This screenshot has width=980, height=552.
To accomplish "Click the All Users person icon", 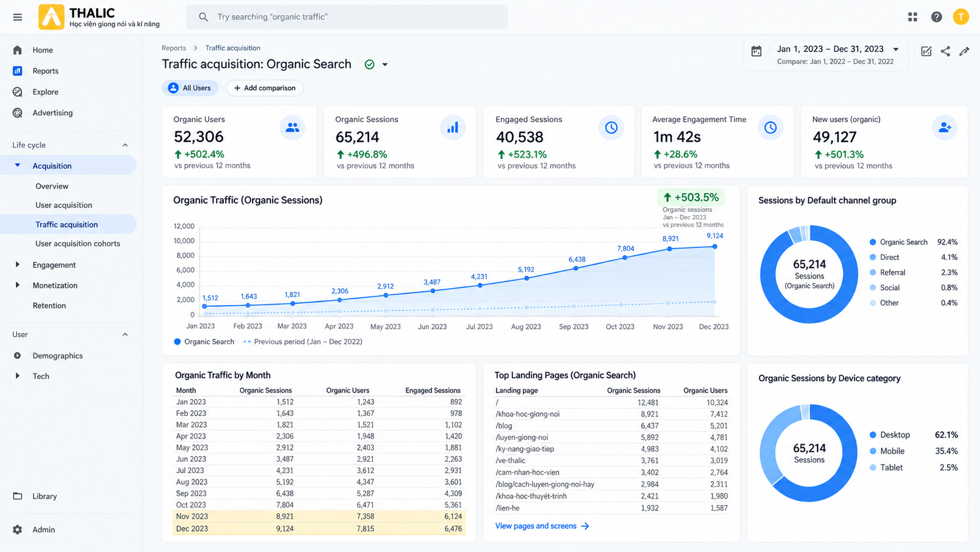I will click(x=173, y=88).
